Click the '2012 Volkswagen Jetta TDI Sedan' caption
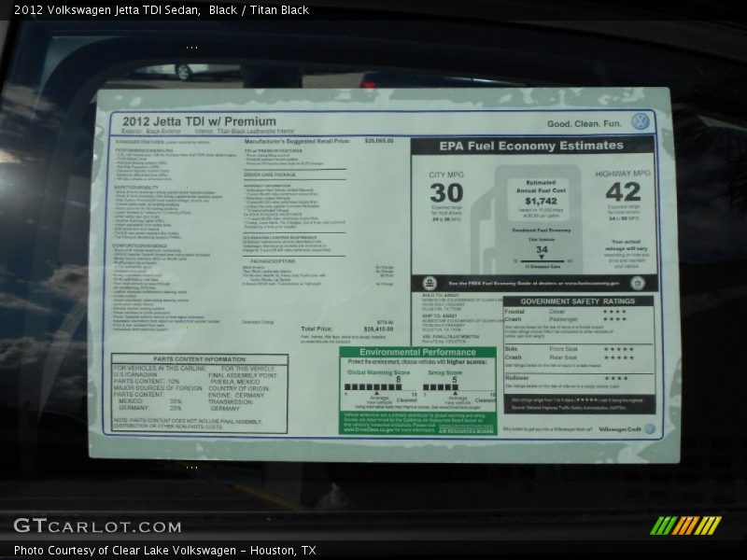 (x=107, y=10)
